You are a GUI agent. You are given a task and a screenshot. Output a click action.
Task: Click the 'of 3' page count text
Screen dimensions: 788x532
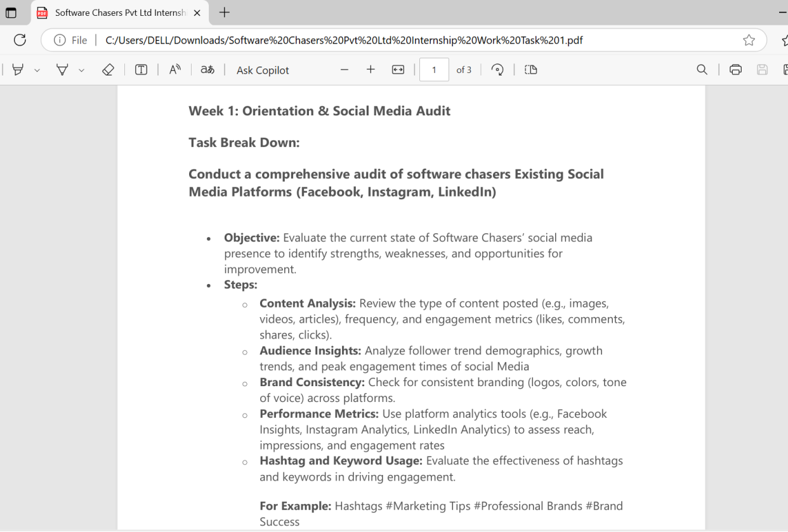pos(464,70)
